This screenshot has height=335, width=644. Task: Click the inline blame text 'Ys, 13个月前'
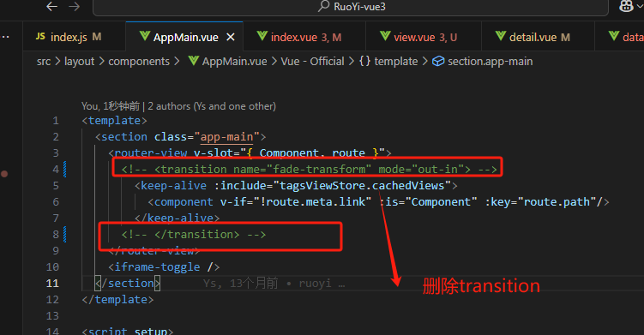[x=240, y=284]
